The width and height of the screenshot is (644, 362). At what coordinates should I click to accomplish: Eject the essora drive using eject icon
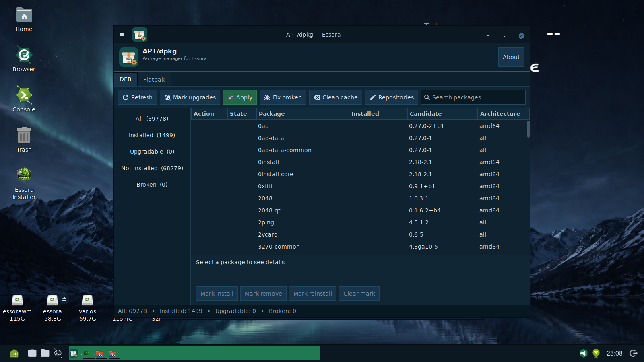(x=64, y=299)
